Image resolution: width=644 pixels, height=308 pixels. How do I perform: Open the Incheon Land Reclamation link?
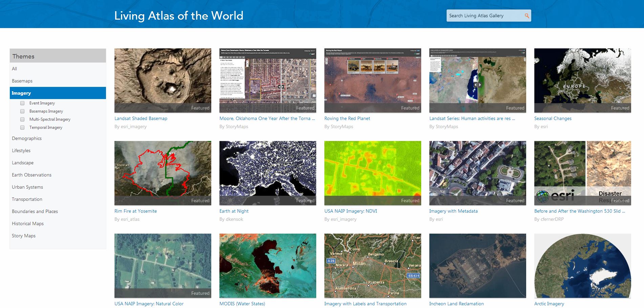point(456,304)
